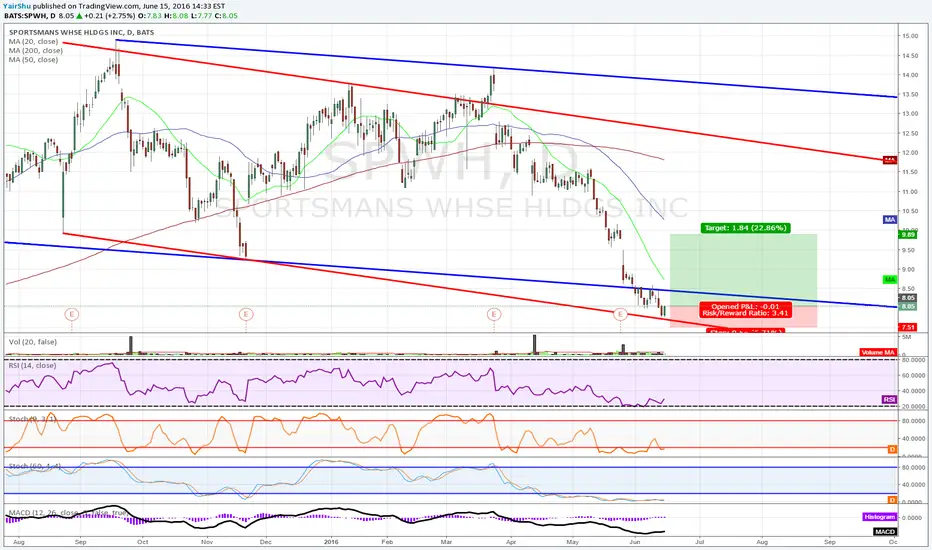Click the black 8.05 last price label
This screenshot has width=932, height=550.
pos(908,298)
